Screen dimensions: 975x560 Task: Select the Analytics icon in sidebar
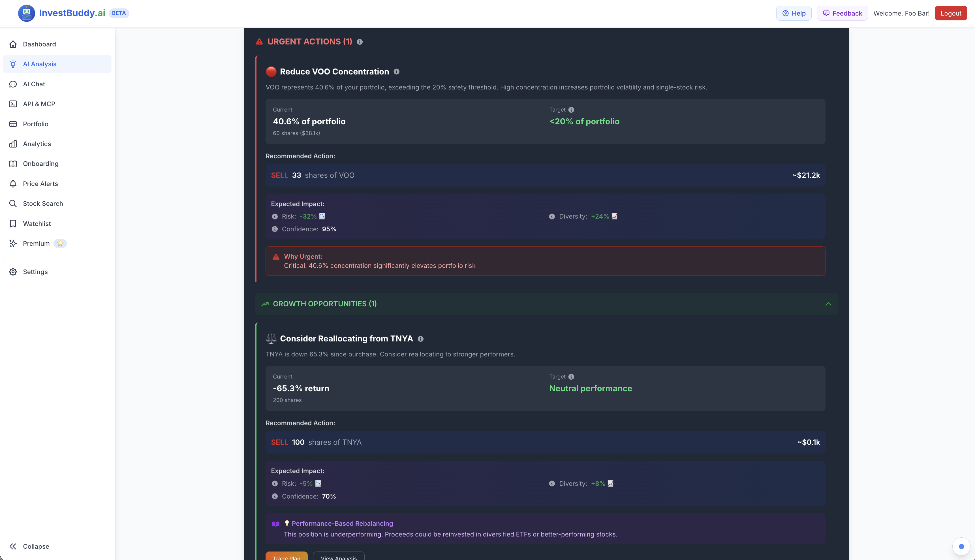tap(13, 144)
